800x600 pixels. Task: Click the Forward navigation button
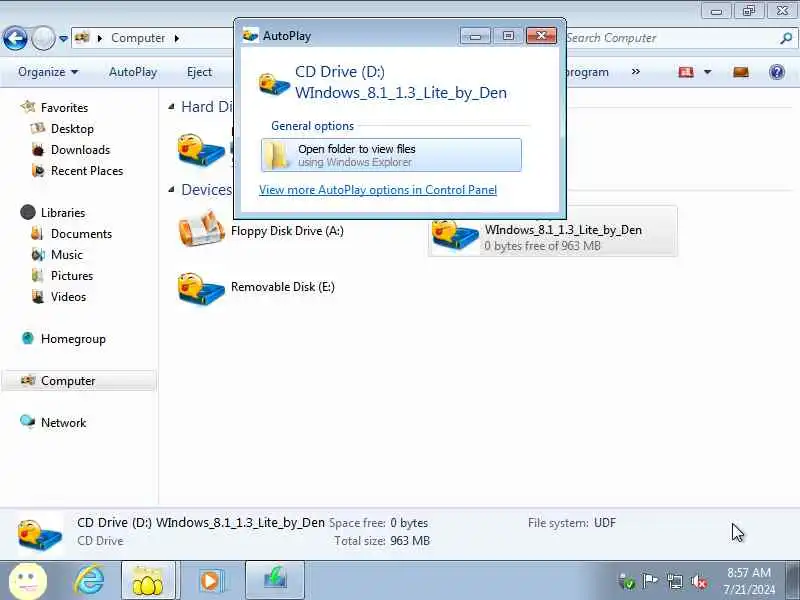pyautogui.click(x=43, y=38)
